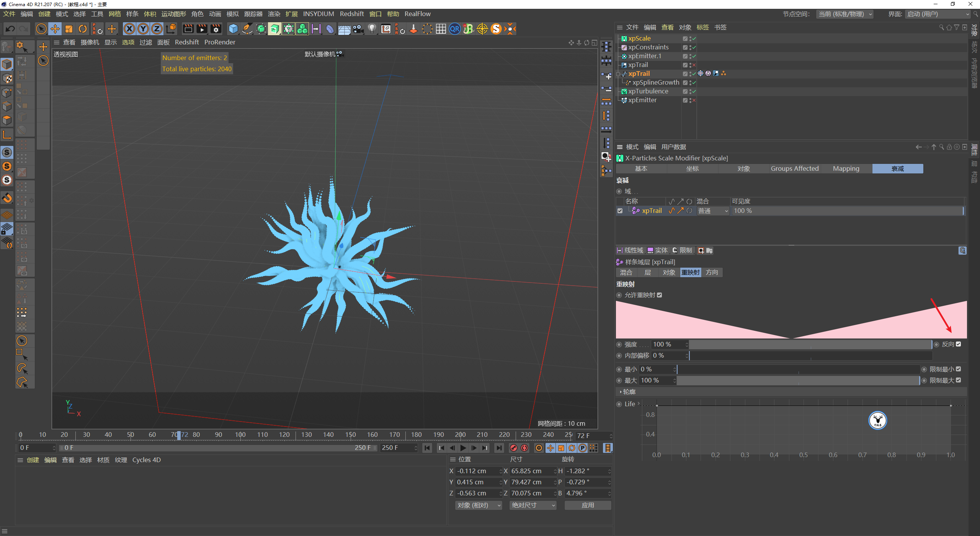Open Cycles 4D in material manager

click(147, 460)
